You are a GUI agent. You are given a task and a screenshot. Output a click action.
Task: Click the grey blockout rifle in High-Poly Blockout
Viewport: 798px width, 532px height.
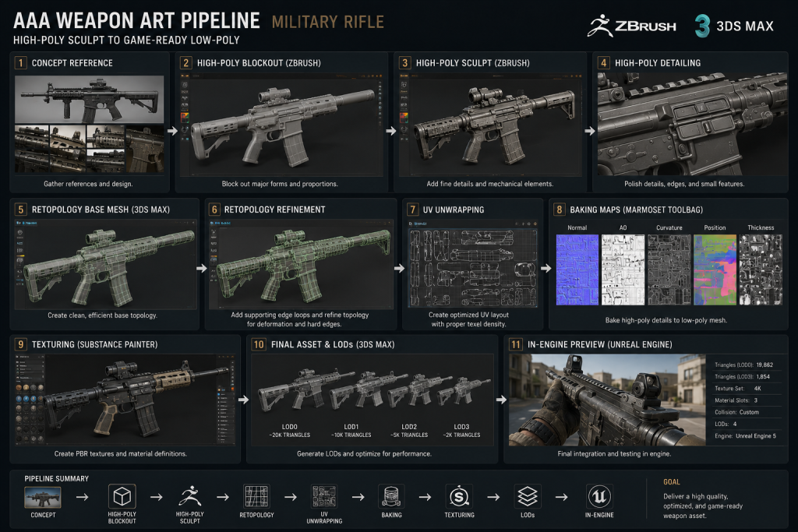[282, 127]
